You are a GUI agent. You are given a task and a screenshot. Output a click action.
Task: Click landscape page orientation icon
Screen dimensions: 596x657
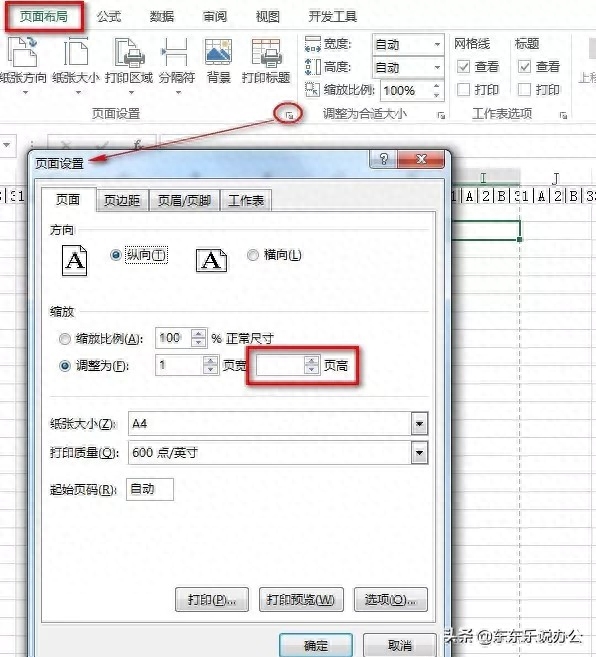pos(212,261)
